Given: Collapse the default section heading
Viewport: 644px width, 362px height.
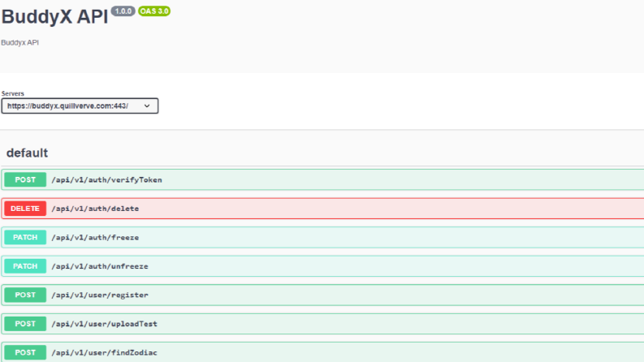Looking at the screenshot, I should (x=27, y=153).
